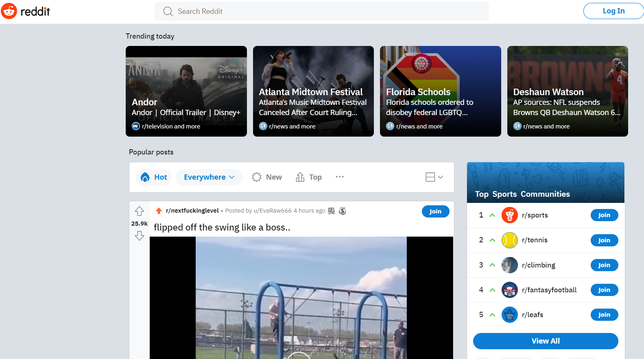
Task: Open the r/tennis ball avatar icon
Action: click(x=509, y=240)
